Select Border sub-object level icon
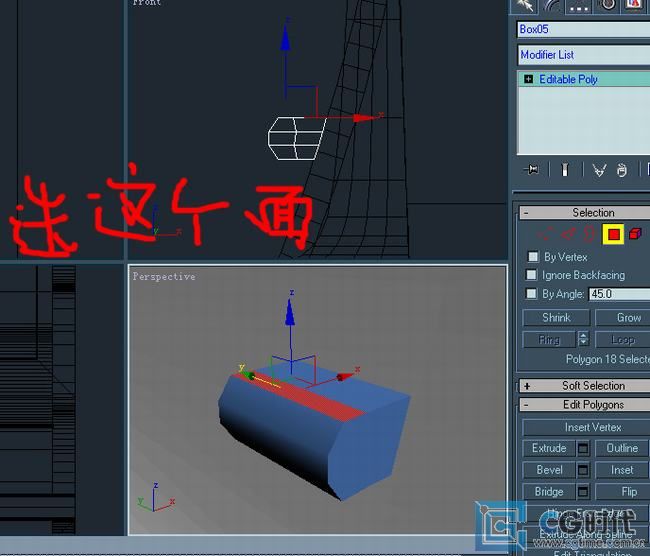This screenshot has height=556, width=650. (x=588, y=234)
